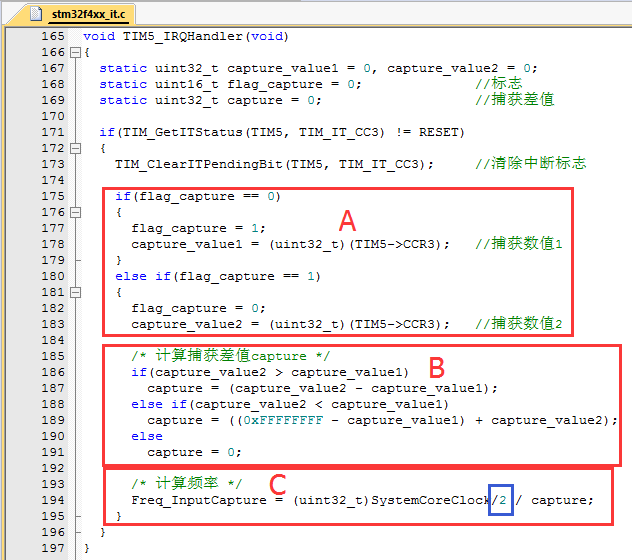Click the file icon on the stm32f4xx_it.c tab
This screenshot has width=632, height=560.
36,13
